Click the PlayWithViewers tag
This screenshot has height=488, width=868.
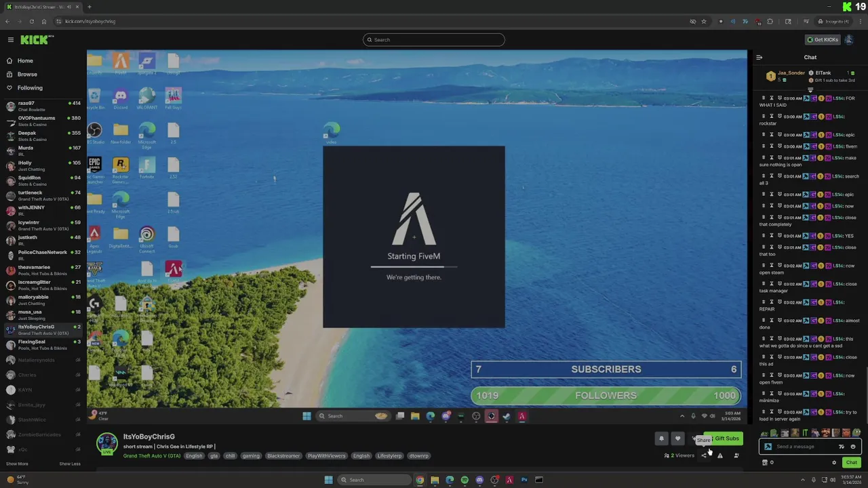click(327, 456)
